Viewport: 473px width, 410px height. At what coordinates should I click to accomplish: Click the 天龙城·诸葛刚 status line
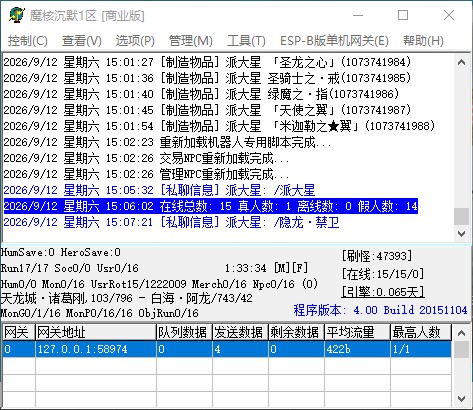[127, 298]
